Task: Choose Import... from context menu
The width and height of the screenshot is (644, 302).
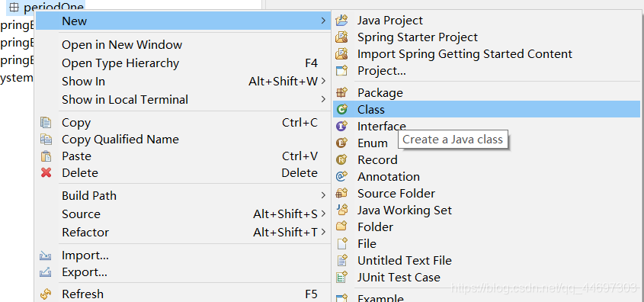Action: click(x=182, y=255)
